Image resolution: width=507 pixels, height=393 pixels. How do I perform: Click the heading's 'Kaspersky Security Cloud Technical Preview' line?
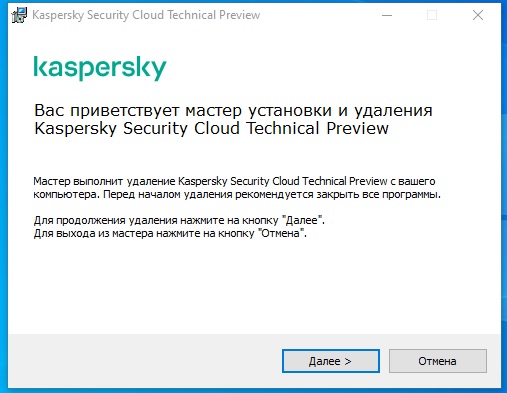pos(212,129)
